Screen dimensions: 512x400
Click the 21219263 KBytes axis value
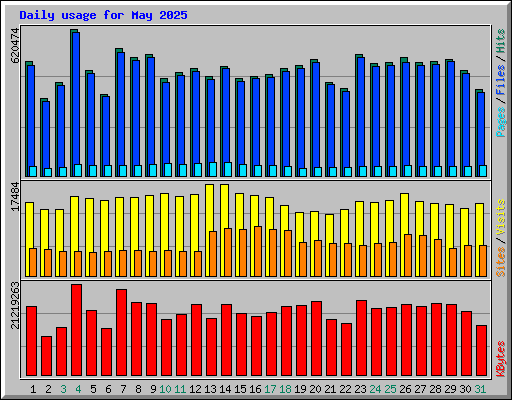[x=15, y=305]
